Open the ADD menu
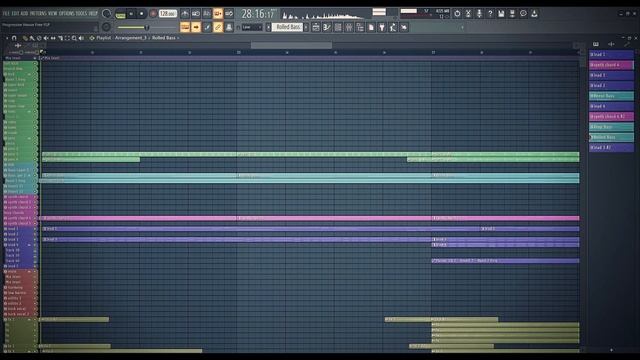This screenshot has height=360, width=640. click(x=24, y=13)
